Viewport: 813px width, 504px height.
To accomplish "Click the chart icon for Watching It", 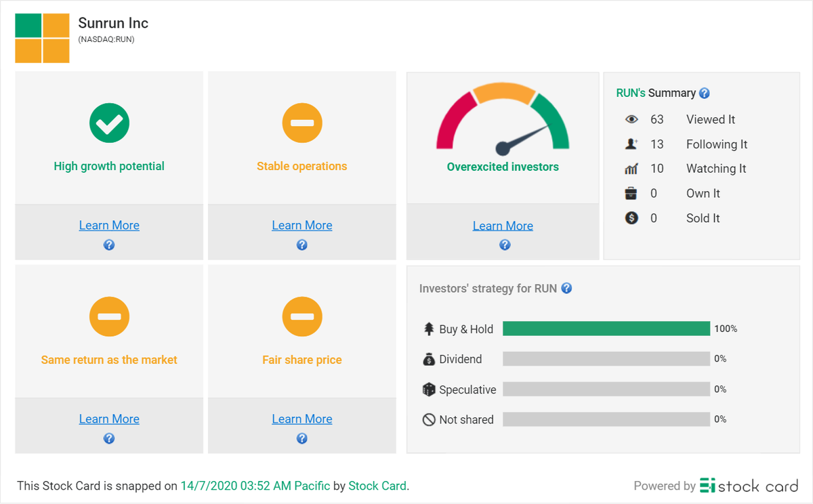I will click(631, 169).
